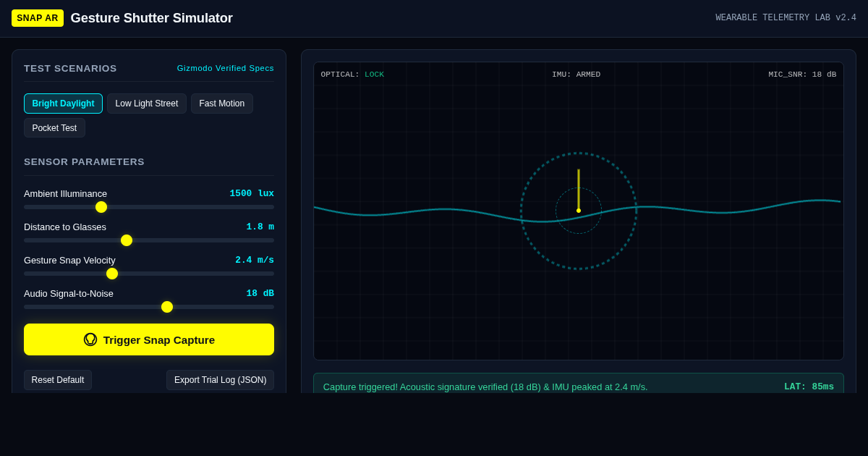Activate the Pocket Test scenario
Screen dimensions: 868x456
54,128
